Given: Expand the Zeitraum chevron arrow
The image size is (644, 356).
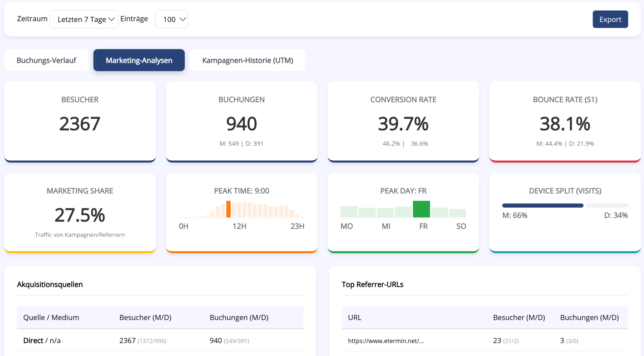Looking at the screenshot, I should pos(112,18).
